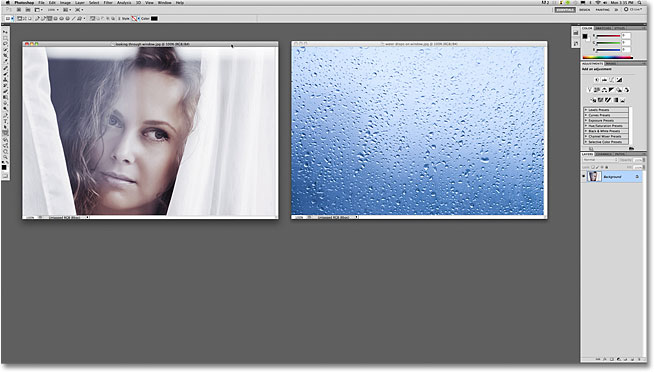The image size is (654, 372).
Task: Add a Hue/Saturation adjustment icon
Action: (x=597, y=90)
